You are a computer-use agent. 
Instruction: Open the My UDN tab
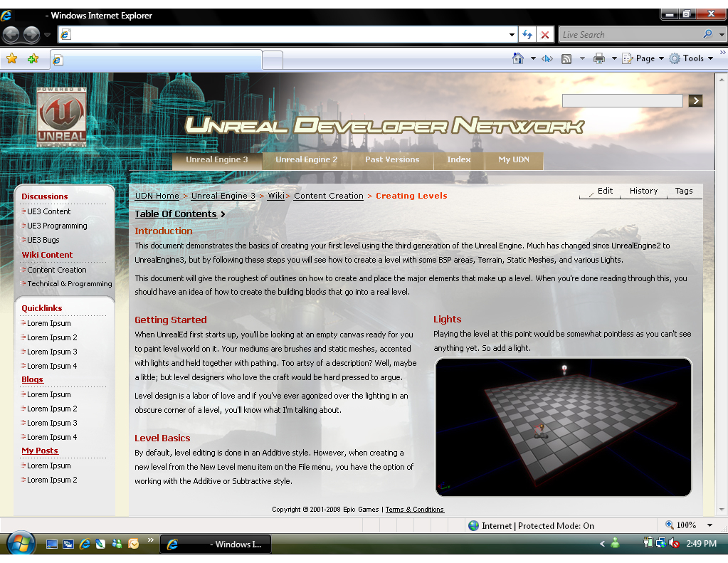(x=514, y=160)
